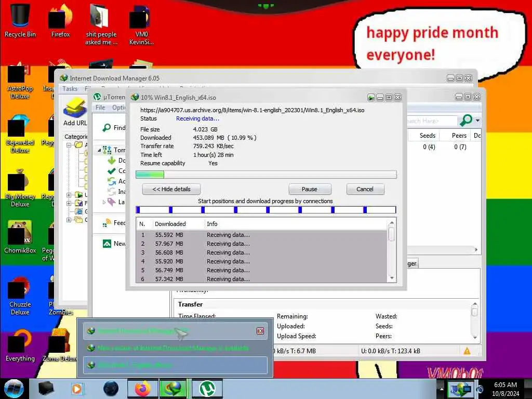
Task: Select the Labels tag icon in uTorrent sidebar
Action: (x=112, y=202)
